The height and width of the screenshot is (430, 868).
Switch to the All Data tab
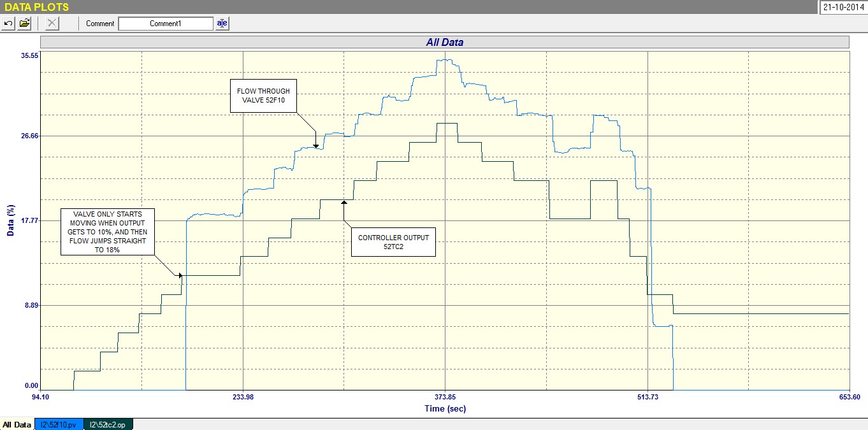pos(17,424)
